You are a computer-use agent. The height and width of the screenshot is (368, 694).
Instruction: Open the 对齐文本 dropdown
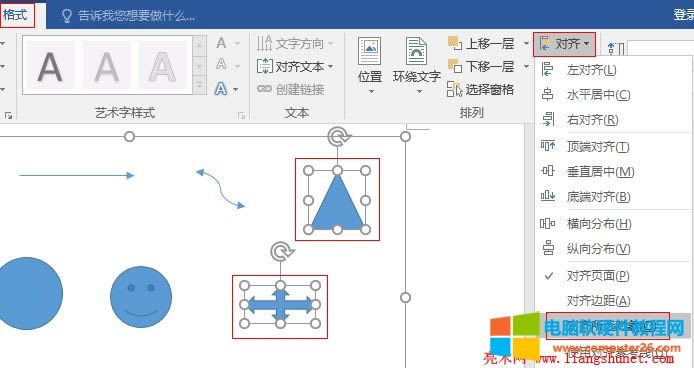click(295, 66)
